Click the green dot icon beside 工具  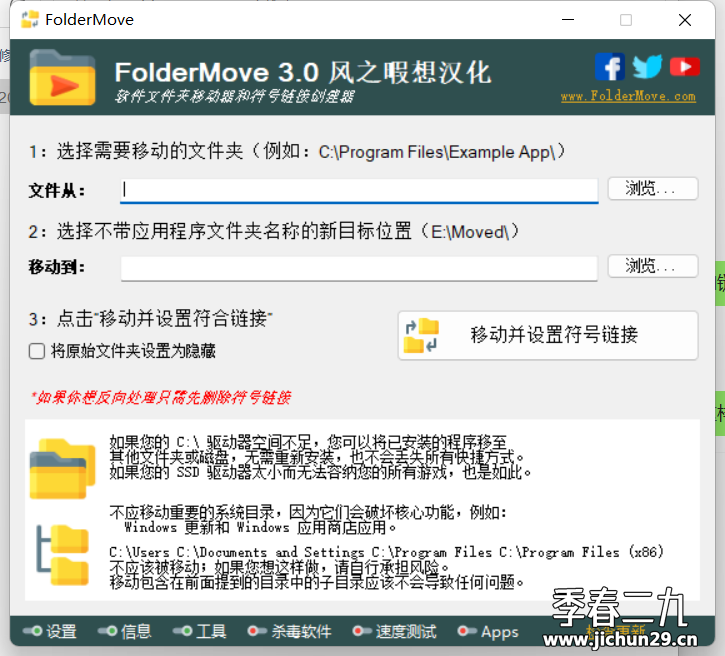pos(182,631)
